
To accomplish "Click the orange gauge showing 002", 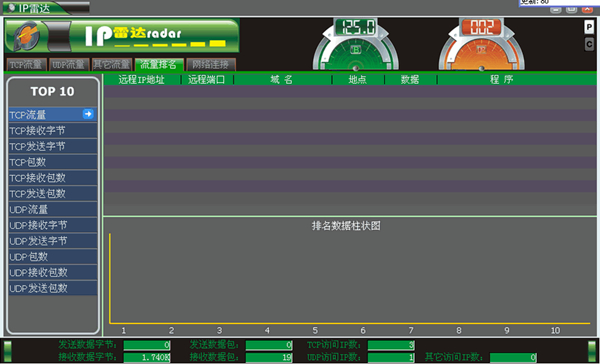I will coord(481,45).
